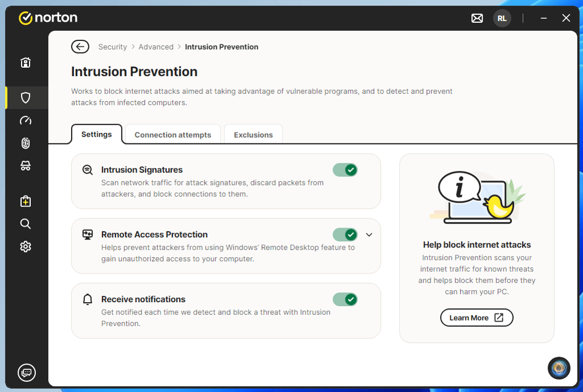Click the Intrusion Signatures scan icon
The height and width of the screenshot is (392, 583).
coord(87,170)
